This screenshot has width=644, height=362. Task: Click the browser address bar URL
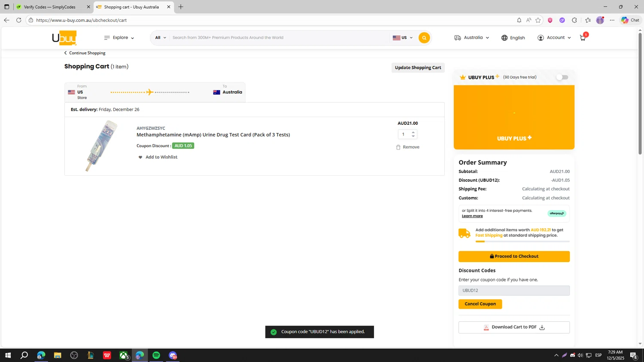pyautogui.click(x=82, y=20)
